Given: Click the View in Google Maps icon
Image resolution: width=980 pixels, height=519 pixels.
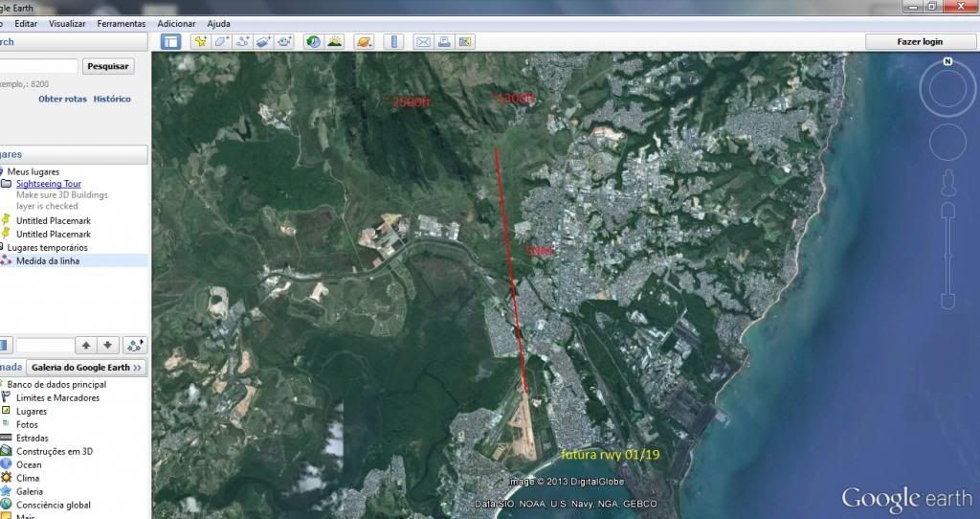Looking at the screenshot, I should pyautogui.click(x=465, y=42).
